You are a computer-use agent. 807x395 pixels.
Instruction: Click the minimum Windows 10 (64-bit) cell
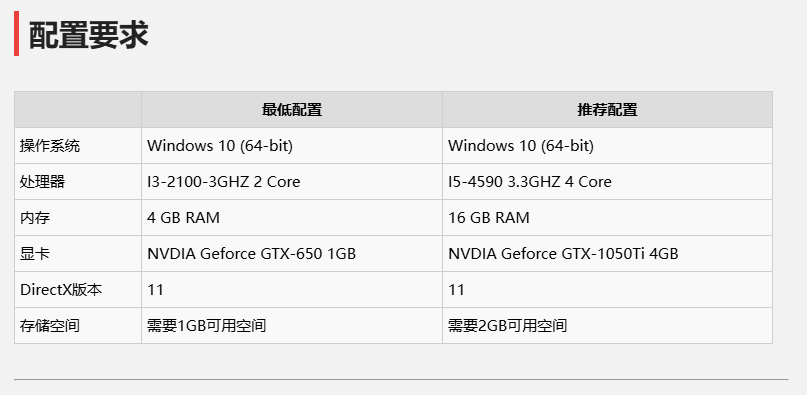(292, 146)
